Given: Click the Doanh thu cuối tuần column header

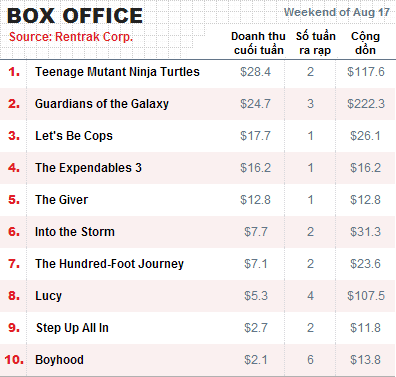Looking at the screenshot, I should coord(258,43).
